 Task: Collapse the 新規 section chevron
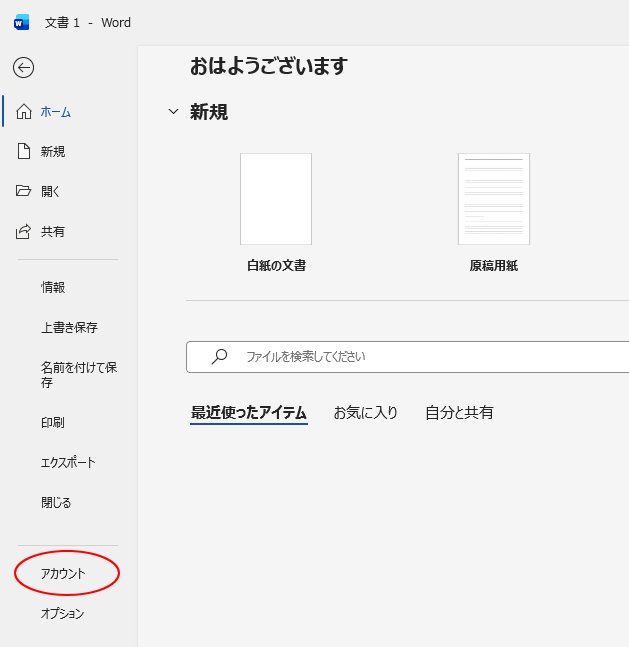pyautogui.click(x=174, y=111)
